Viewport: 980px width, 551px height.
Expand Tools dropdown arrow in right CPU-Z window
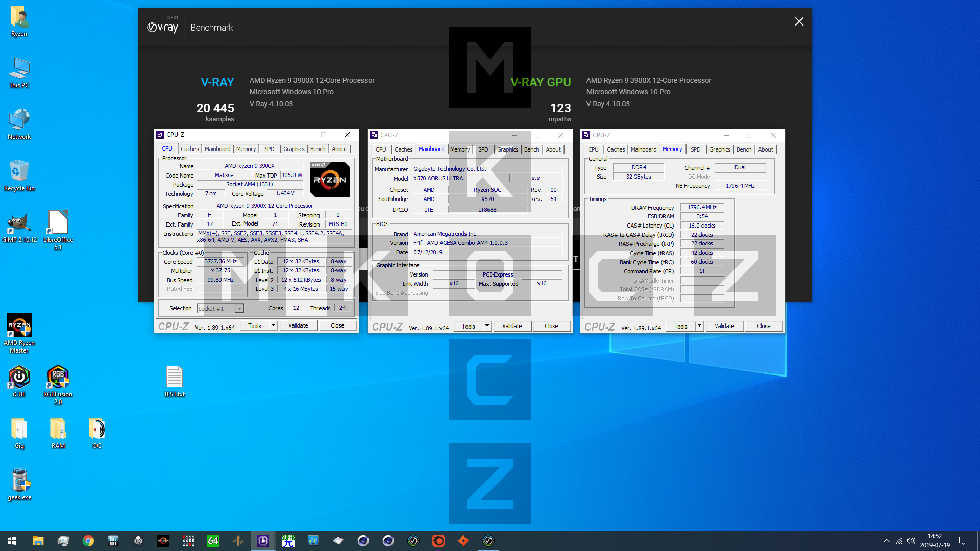[699, 326]
